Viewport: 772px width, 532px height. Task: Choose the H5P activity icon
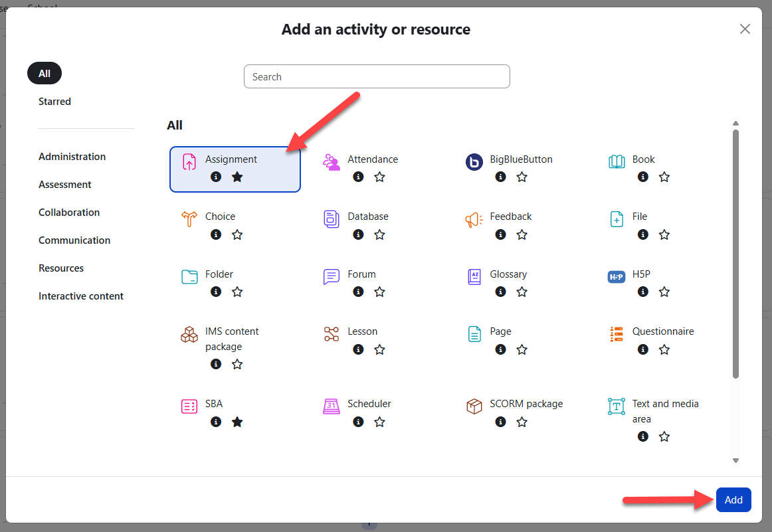(617, 276)
